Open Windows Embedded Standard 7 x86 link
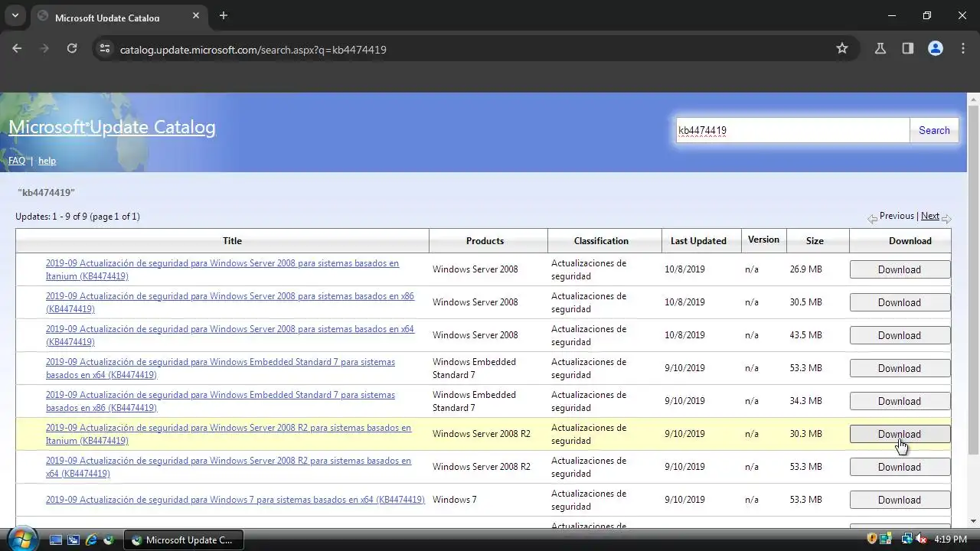Image resolution: width=980 pixels, height=551 pixels. [220, 401]
